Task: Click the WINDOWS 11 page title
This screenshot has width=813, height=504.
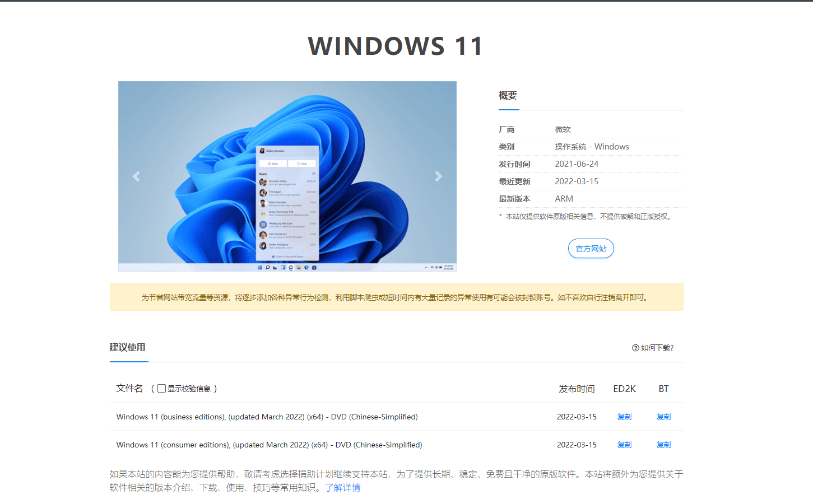Action: (x=394, y=45)
